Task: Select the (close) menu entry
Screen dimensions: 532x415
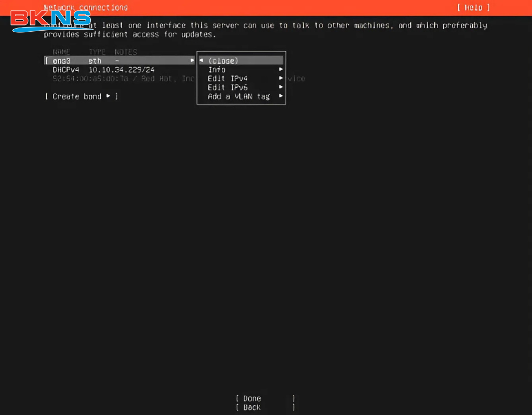Action: point(223,61)
